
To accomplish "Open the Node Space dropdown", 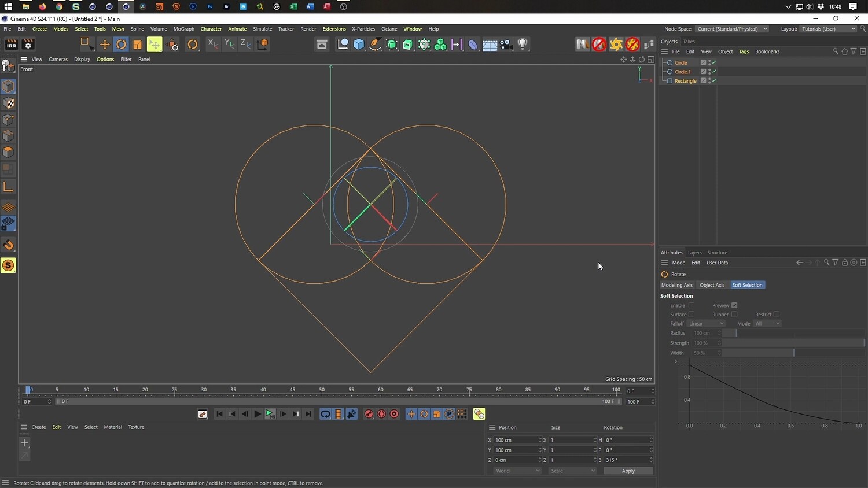I will pos(732,29).
